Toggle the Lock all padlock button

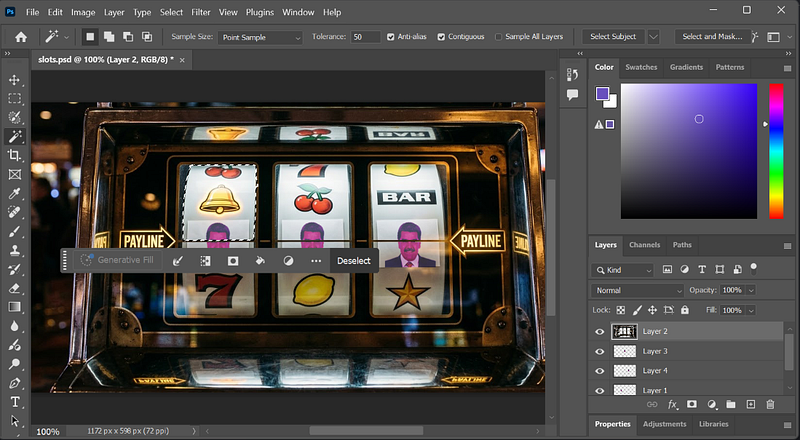(685, 310)
